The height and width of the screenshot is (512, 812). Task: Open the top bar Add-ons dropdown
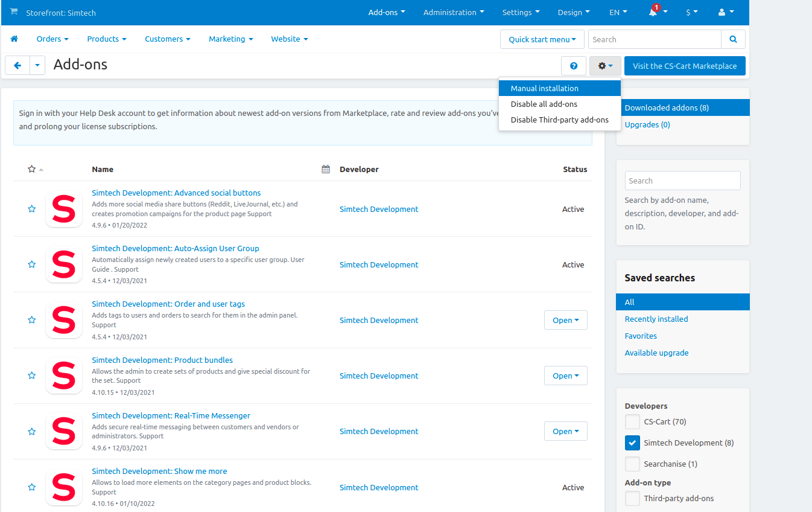pyautogui.click(x=387, y=12)
